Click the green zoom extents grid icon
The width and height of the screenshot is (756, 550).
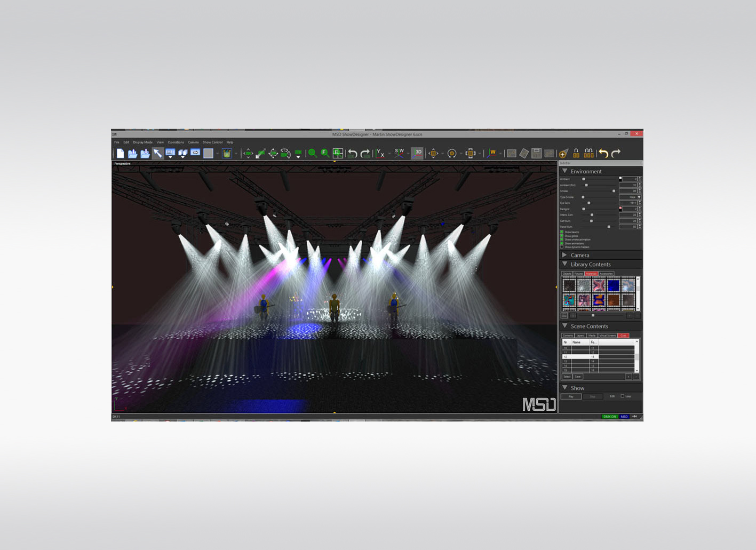(x=338, y=153)
